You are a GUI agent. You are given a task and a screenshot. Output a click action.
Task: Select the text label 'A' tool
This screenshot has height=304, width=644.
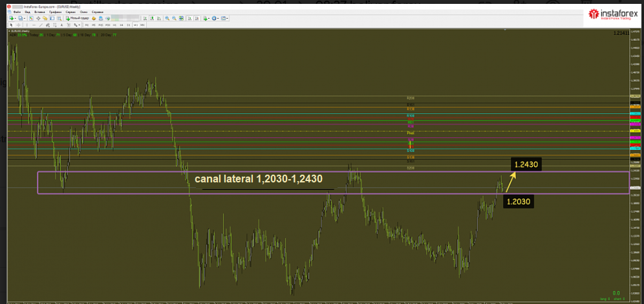coord(61,25)
